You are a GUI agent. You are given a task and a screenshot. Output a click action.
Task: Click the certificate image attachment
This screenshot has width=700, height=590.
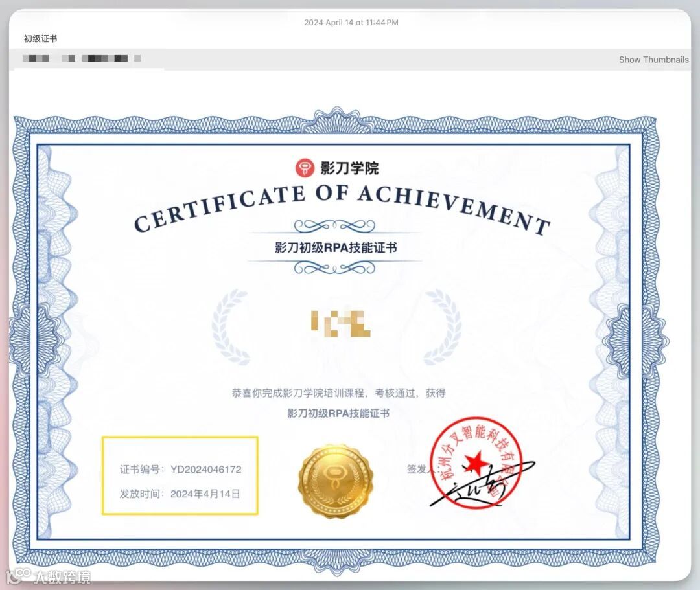338,341
